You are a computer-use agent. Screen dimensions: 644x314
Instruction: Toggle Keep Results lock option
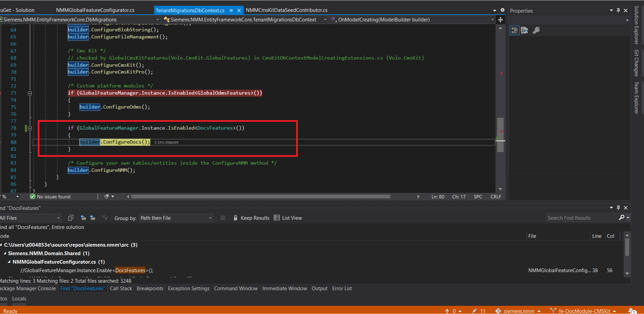click(x=251, y=218)
